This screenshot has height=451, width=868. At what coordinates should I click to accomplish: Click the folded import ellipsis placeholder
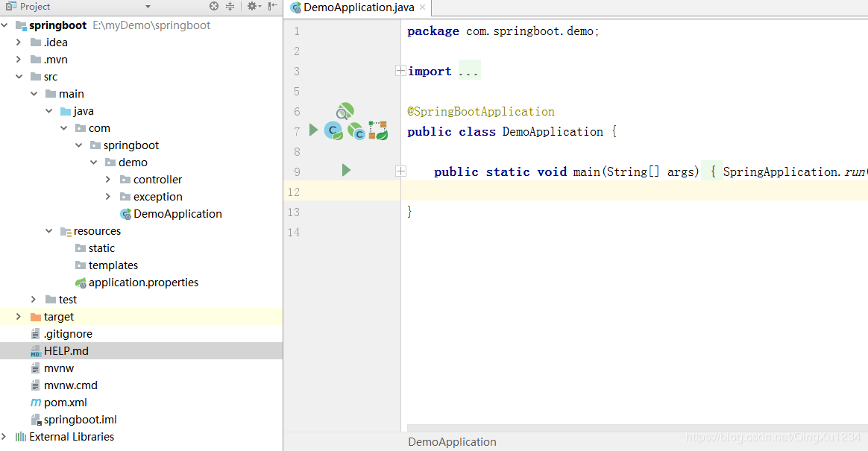[x=470, y=71]
